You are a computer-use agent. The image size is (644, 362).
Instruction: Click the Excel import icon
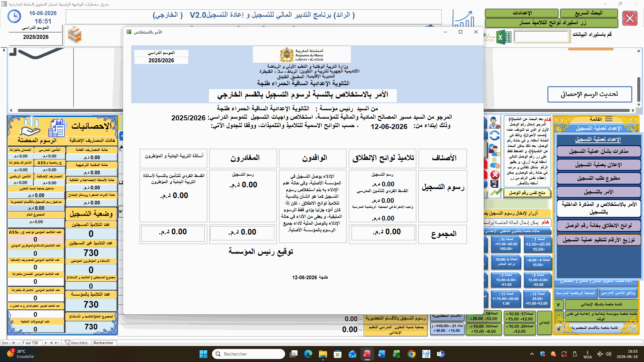pyautogui.click(x=504, y=37)
